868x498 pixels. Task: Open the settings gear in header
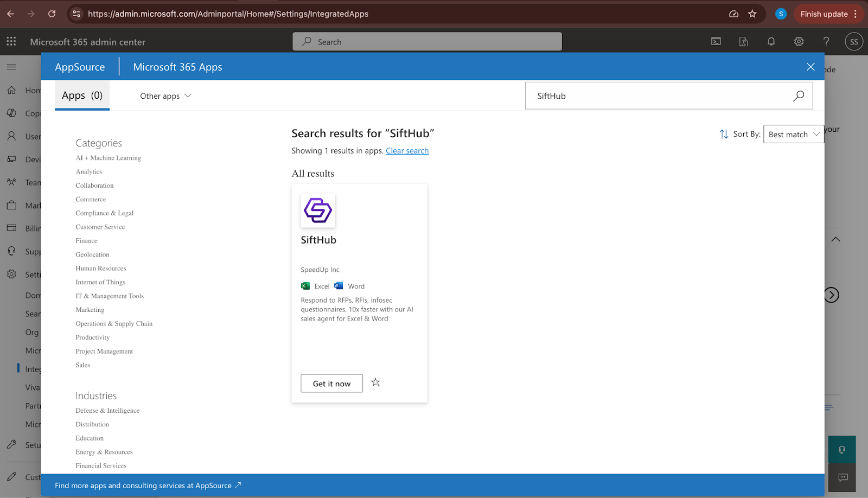tap(799, 42)
